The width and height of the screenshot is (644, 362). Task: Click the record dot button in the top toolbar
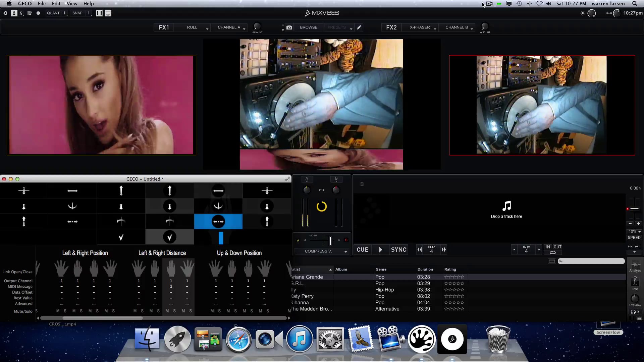pos(38,13)
